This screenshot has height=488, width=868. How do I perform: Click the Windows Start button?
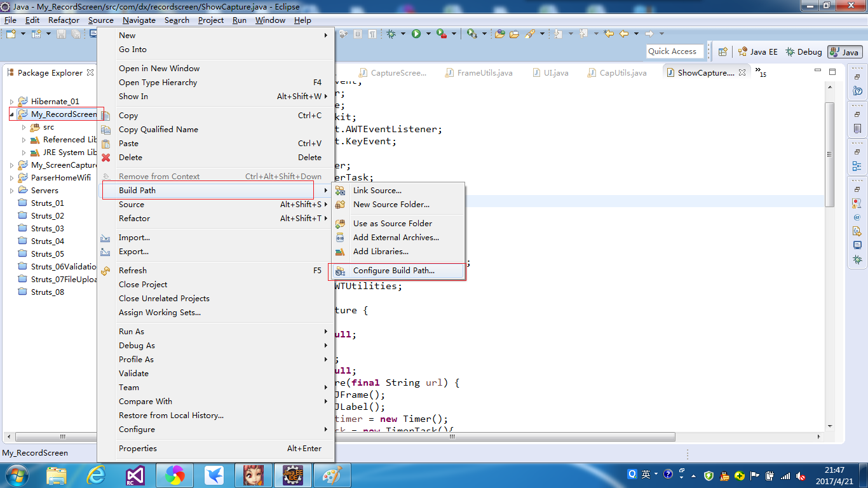[x=17, y=475]
